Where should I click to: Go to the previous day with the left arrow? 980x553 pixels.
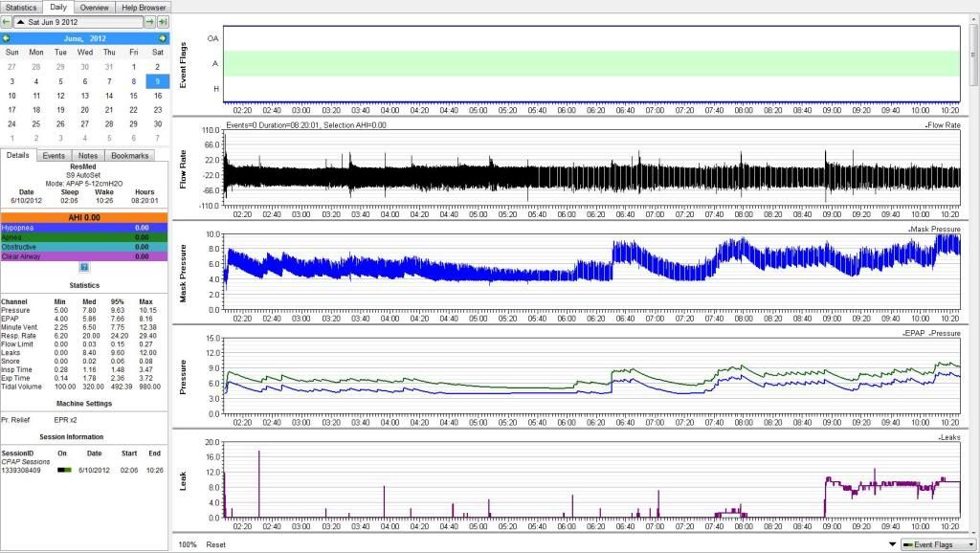coord(9,21)
